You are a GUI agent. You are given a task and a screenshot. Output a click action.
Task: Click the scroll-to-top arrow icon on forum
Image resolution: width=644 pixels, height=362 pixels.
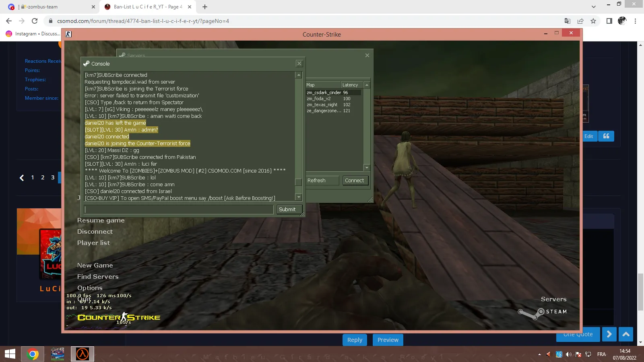(626, 334)
